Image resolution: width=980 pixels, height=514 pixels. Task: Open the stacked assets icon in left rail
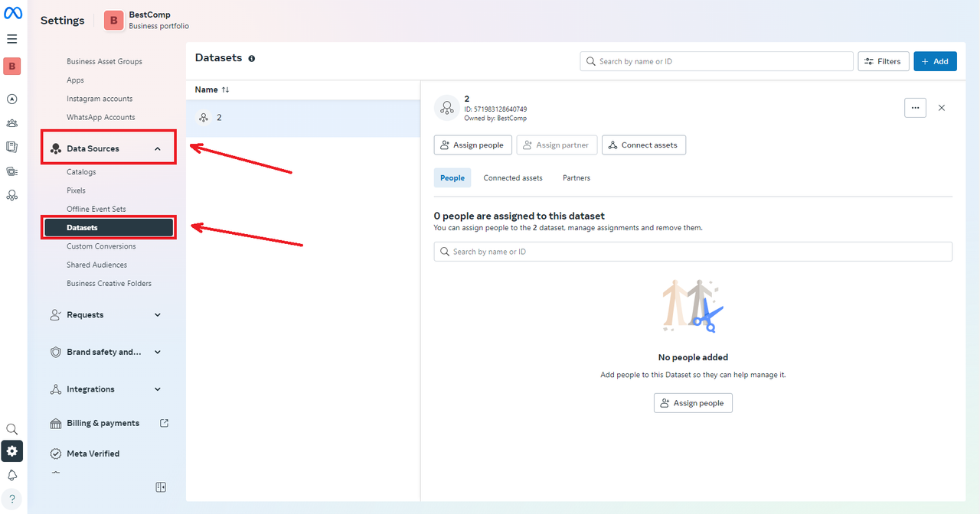click(x=12, y=171)
